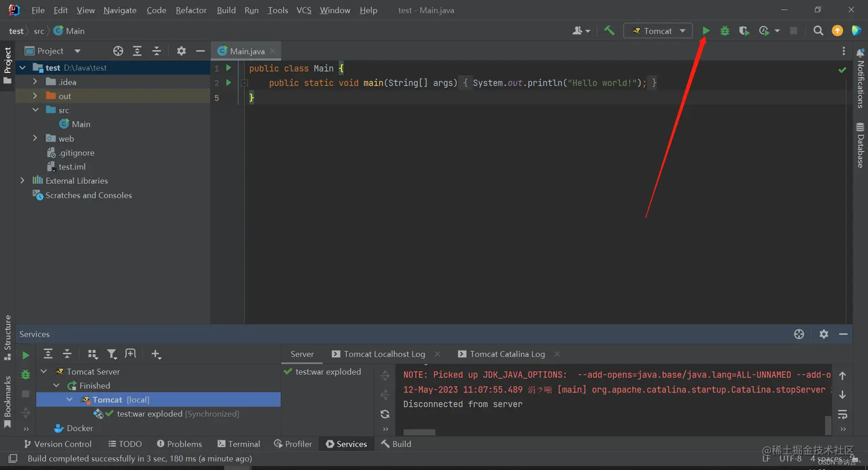
Task: Open the Terminal tool window
Action: click(238, 444)
